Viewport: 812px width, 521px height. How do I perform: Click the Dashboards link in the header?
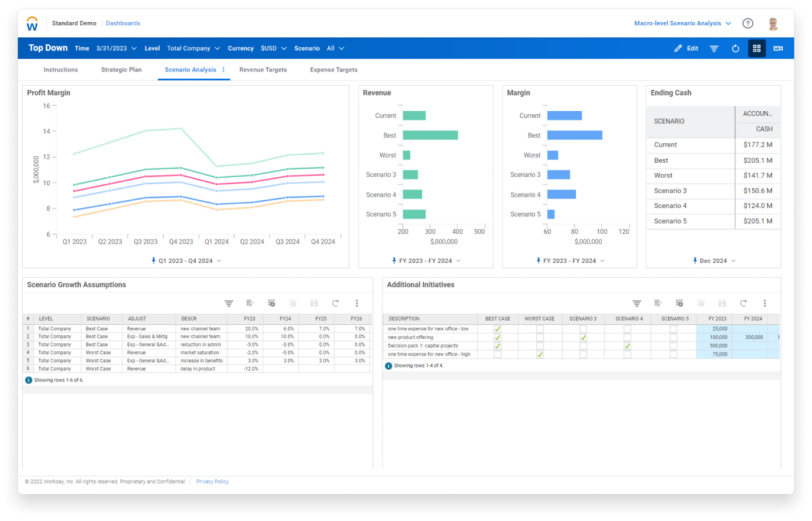click(x=122, y=23)
